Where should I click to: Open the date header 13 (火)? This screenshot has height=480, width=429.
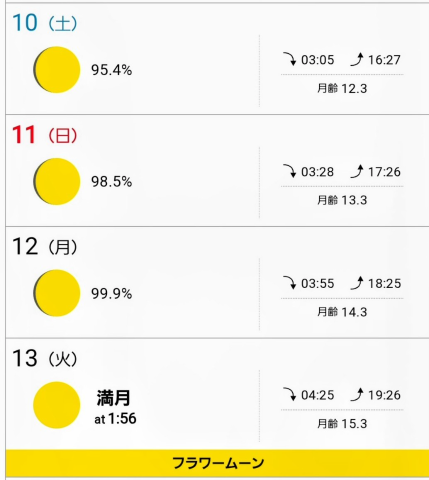pyautogui.click(x=45, y=358)
